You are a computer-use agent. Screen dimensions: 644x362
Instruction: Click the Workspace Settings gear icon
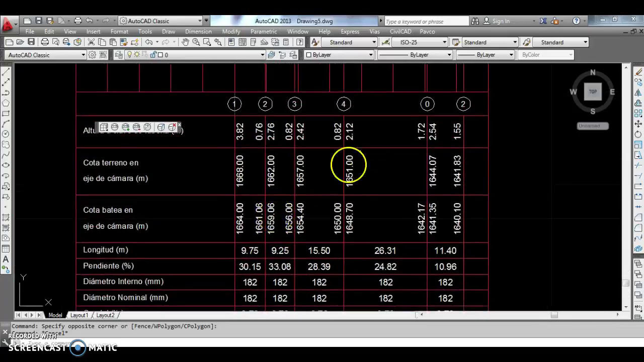point(92,55)
